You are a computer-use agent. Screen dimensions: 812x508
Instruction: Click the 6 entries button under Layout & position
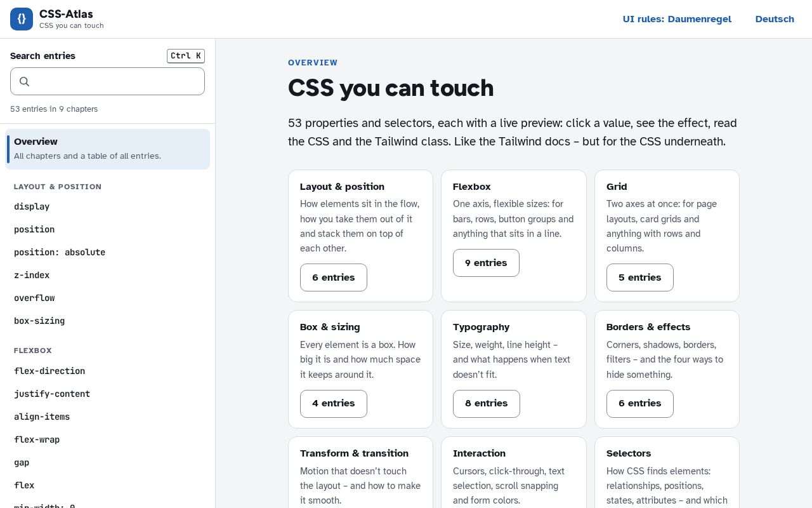click(x=334, y=277)
